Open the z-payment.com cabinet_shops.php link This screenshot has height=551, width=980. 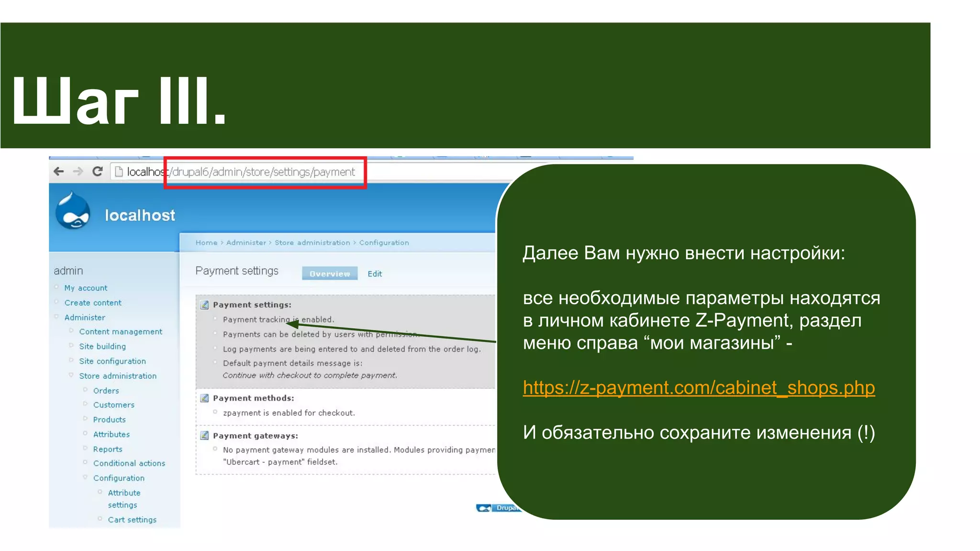(x=699, y=388)
